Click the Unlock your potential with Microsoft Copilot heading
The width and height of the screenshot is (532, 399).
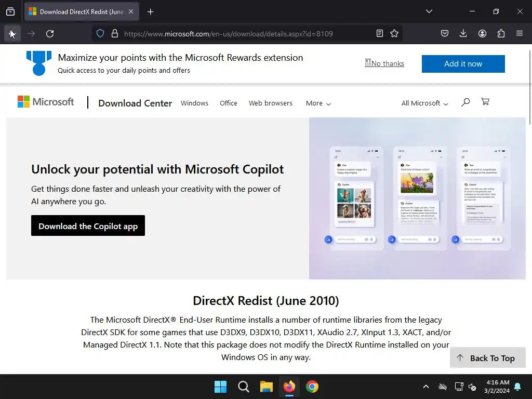click(x=157, y=169)
